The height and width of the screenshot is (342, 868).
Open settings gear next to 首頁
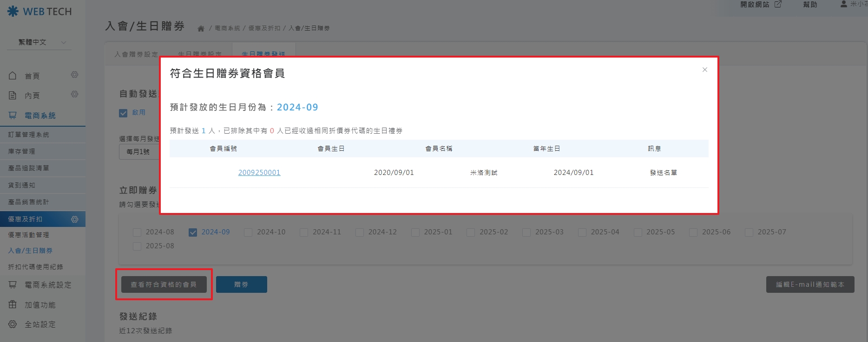(x=74, y=75)
